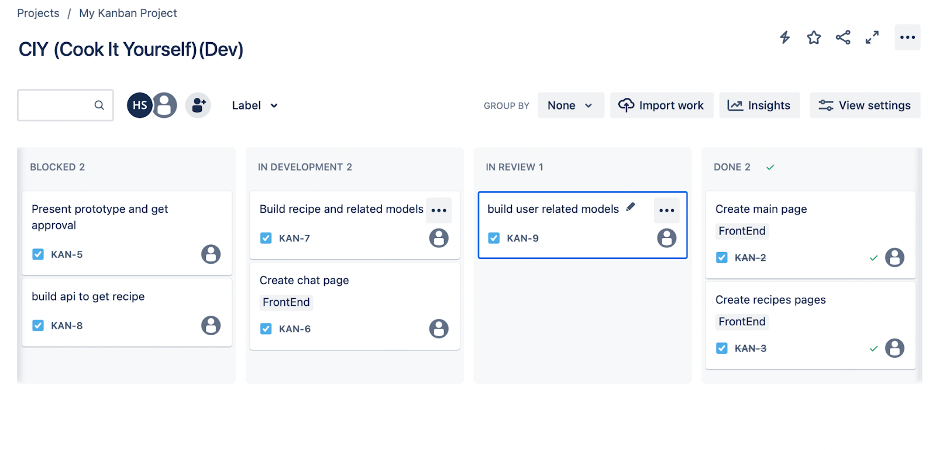
Task: Click the KAN-6 task type checkbox icon
Action: [266, 328]
